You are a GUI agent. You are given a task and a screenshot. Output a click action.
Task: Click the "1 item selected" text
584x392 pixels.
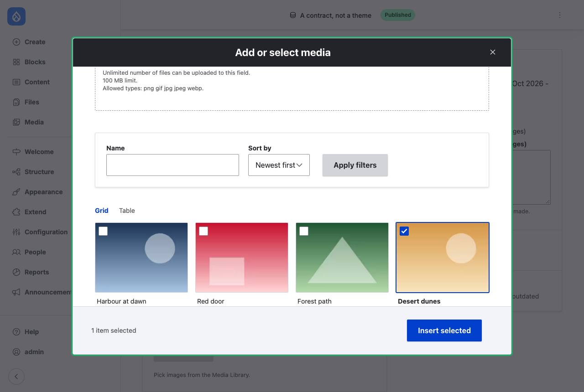[x=114, y=330]
